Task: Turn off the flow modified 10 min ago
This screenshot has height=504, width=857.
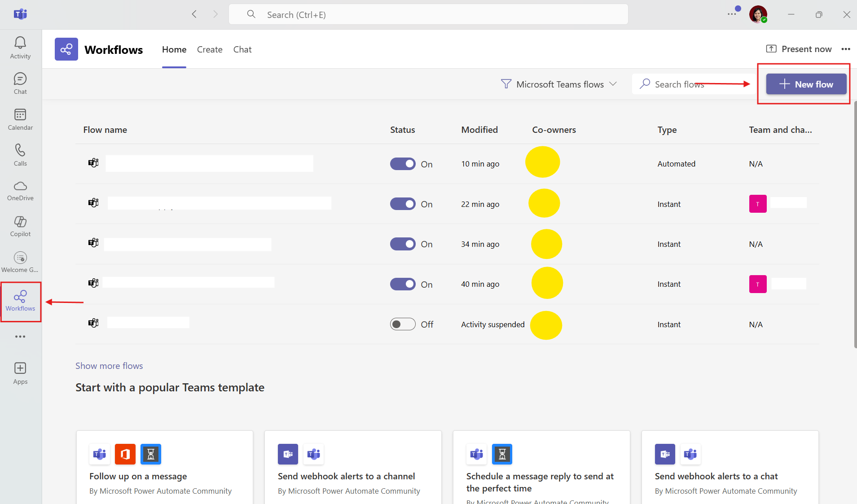Action: [x=403, y=164]
